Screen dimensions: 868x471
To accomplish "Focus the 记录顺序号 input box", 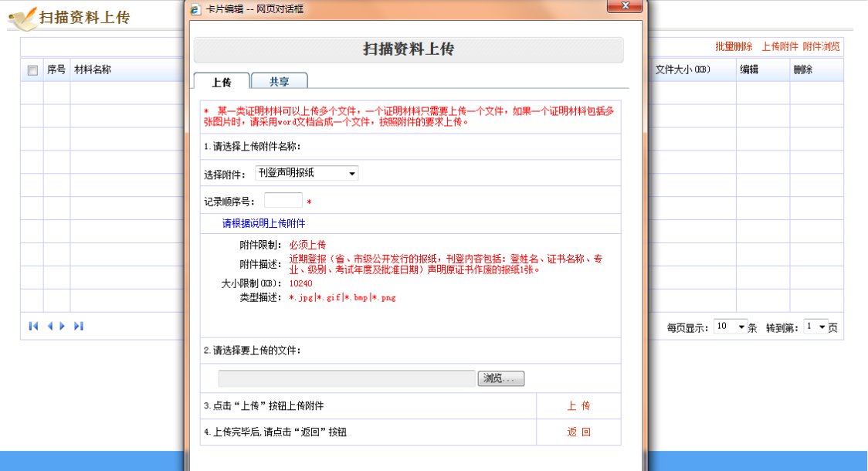I will (x=283, y=200).
